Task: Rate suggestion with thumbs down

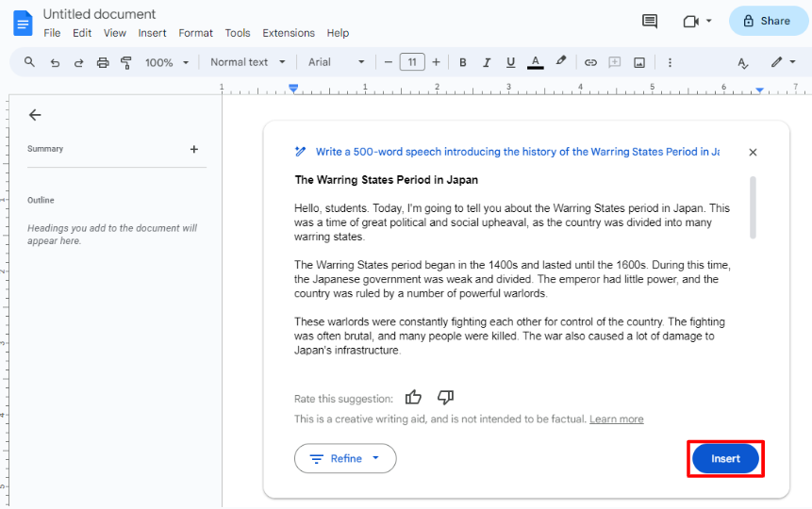Action: (x=445, y=398)
